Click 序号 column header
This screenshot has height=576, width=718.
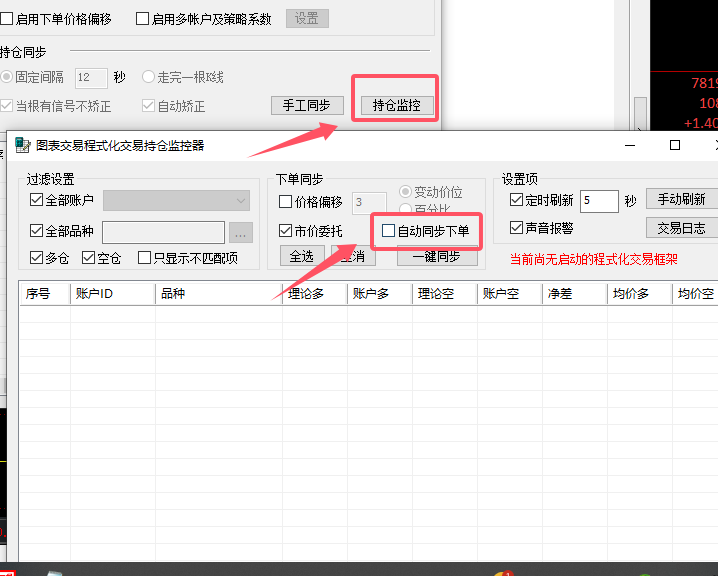45,293
